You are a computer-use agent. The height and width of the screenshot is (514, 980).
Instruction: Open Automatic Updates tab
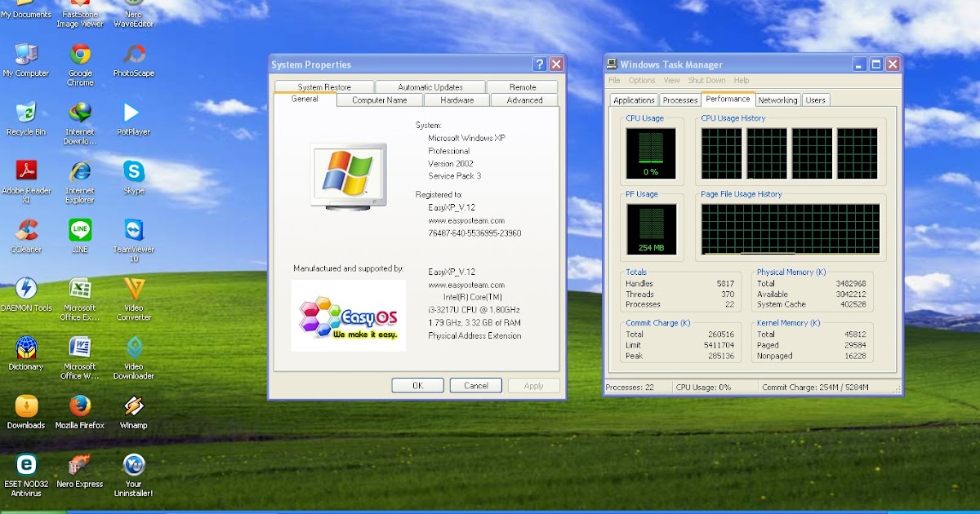(x=430, y=87)
